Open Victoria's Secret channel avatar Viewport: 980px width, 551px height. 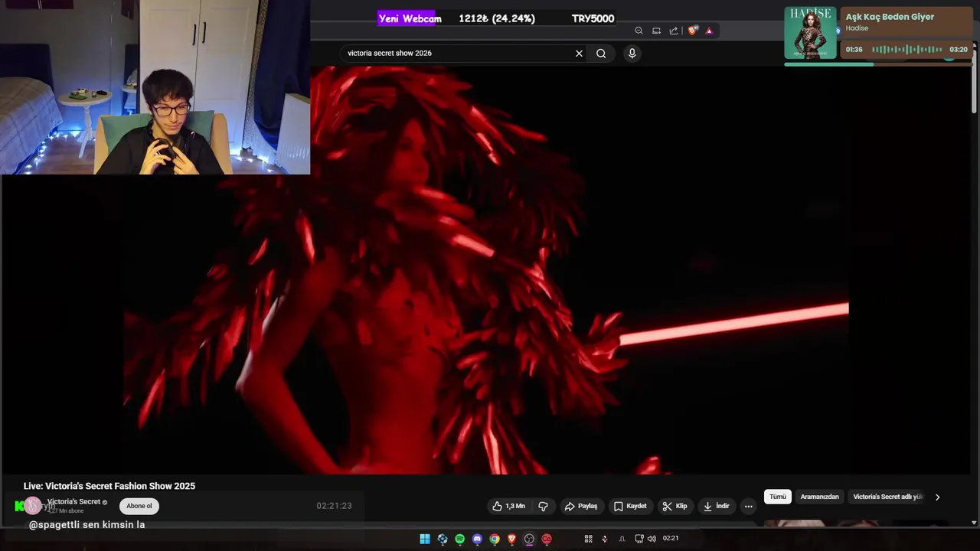33,505
